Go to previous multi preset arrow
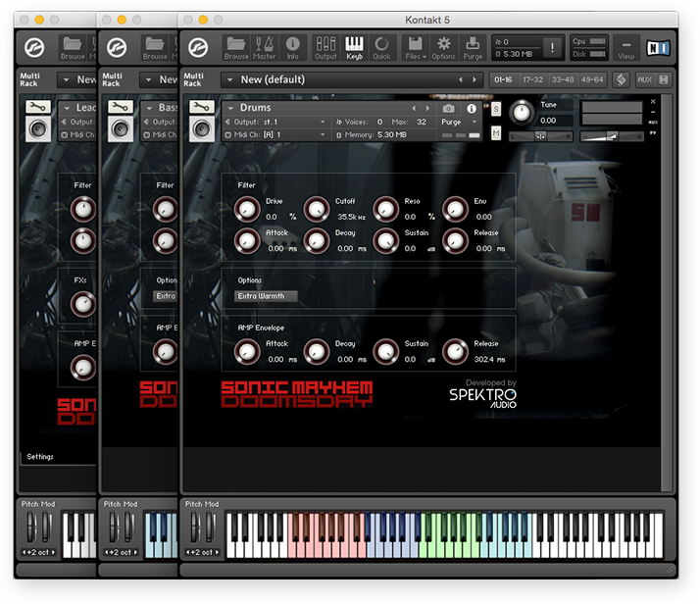 [x=460, y=79]
